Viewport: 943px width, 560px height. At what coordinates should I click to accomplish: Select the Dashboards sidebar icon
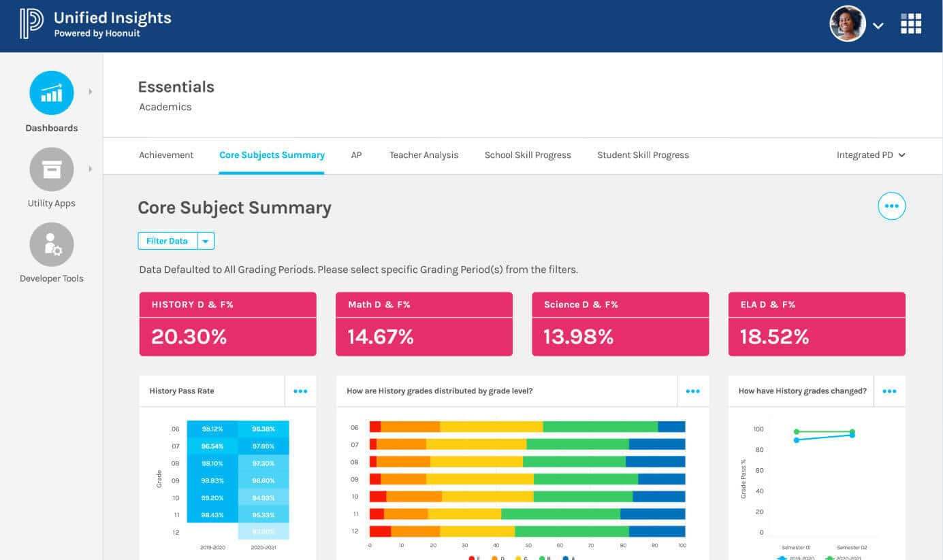(51, 93)
